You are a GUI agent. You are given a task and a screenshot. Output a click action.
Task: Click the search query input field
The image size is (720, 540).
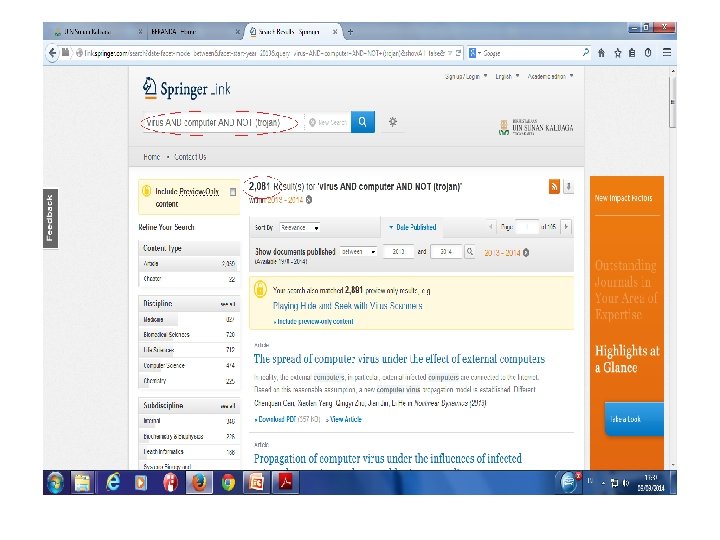[x=223, y=123]
